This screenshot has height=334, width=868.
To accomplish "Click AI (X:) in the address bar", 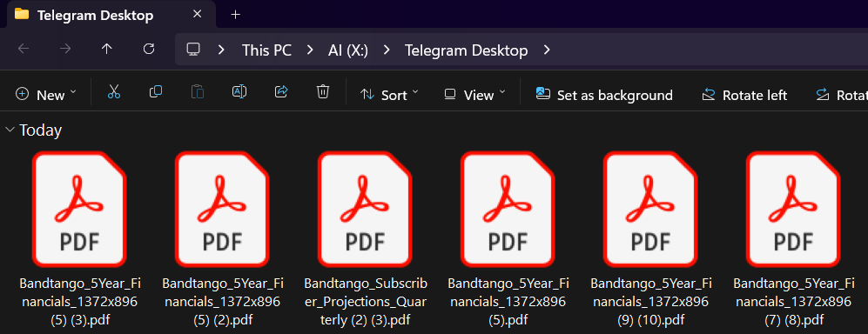I will point(348,50).
